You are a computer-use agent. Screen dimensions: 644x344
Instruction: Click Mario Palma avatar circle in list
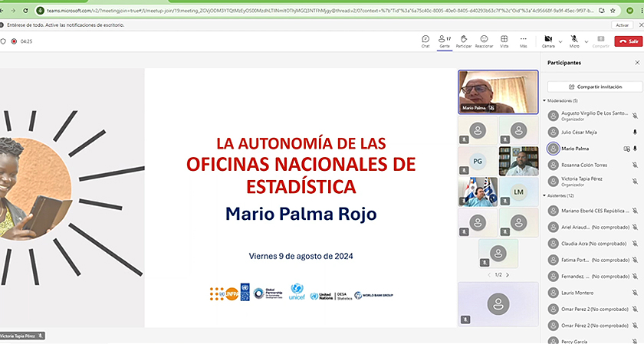[554, 149]
